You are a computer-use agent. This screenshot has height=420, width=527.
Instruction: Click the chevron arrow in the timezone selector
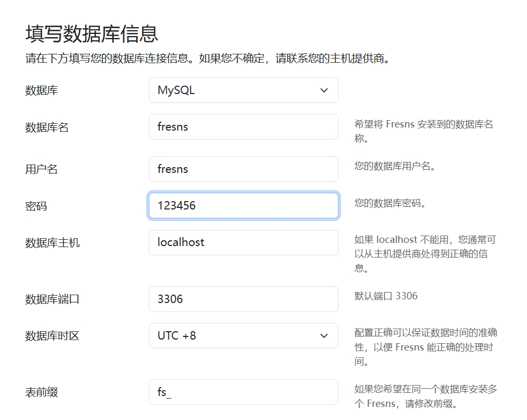(x=324, y=335)
